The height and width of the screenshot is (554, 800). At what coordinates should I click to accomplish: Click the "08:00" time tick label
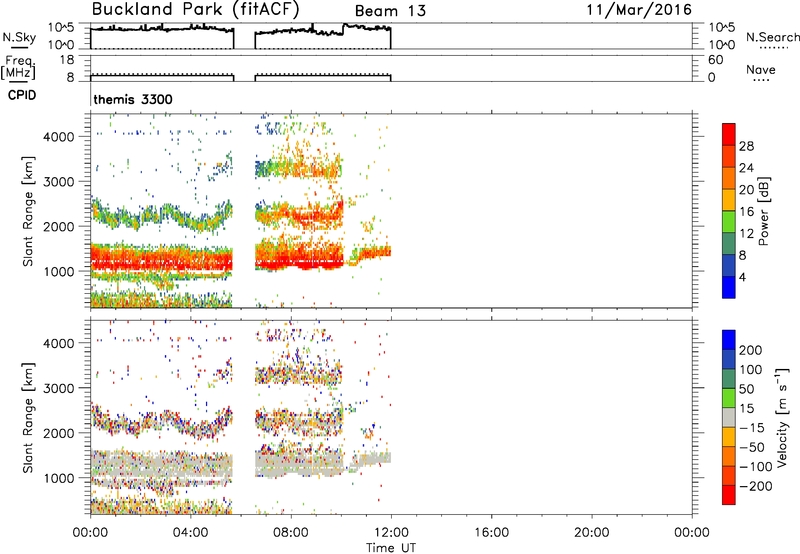point(291,533)
